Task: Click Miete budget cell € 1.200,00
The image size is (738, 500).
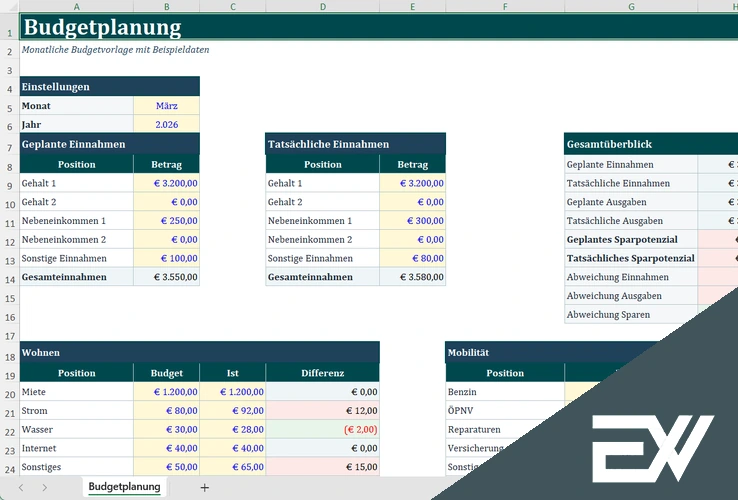Action: click(167, 392)
